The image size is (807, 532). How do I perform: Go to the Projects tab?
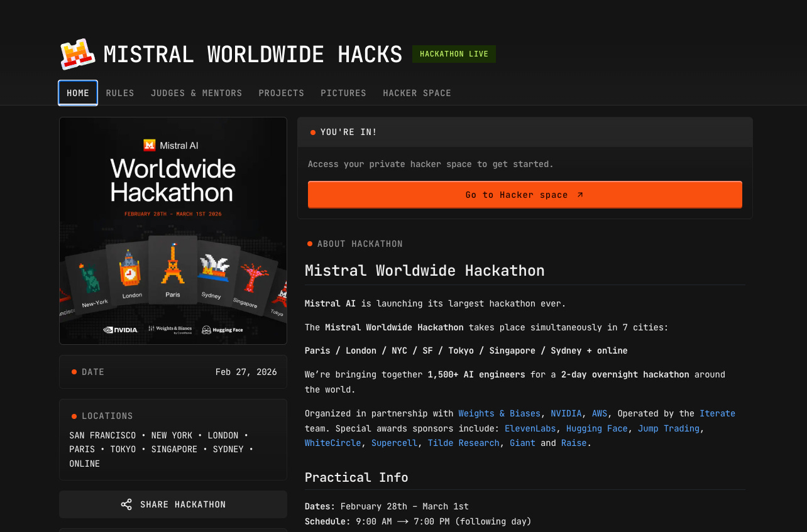pos(282,93)
